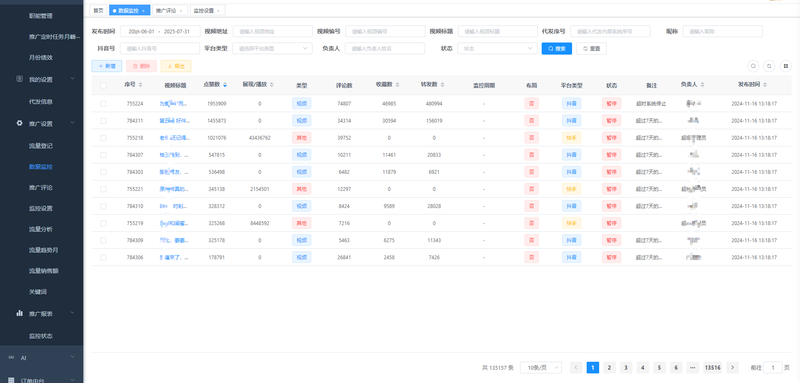
Task: Click the 快手 tag in row 755218
Action: [571, 138]
